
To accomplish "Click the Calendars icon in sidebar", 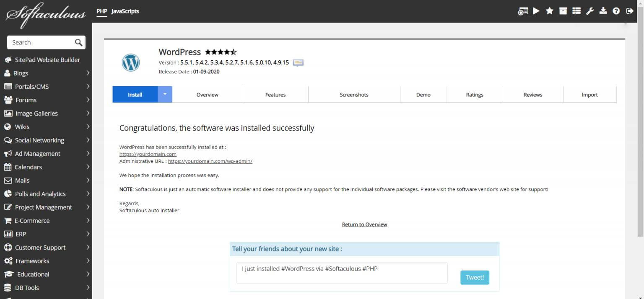I will coord(8,167).
